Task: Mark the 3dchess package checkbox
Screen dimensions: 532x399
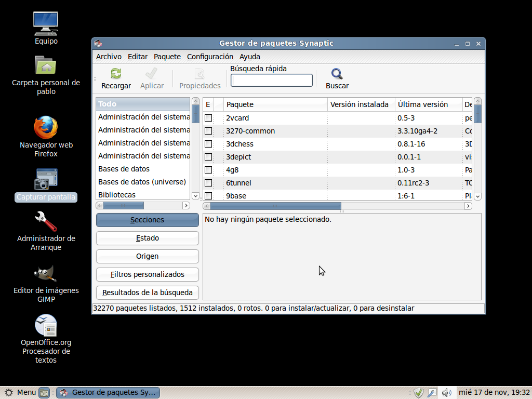Action: point(208,144)
